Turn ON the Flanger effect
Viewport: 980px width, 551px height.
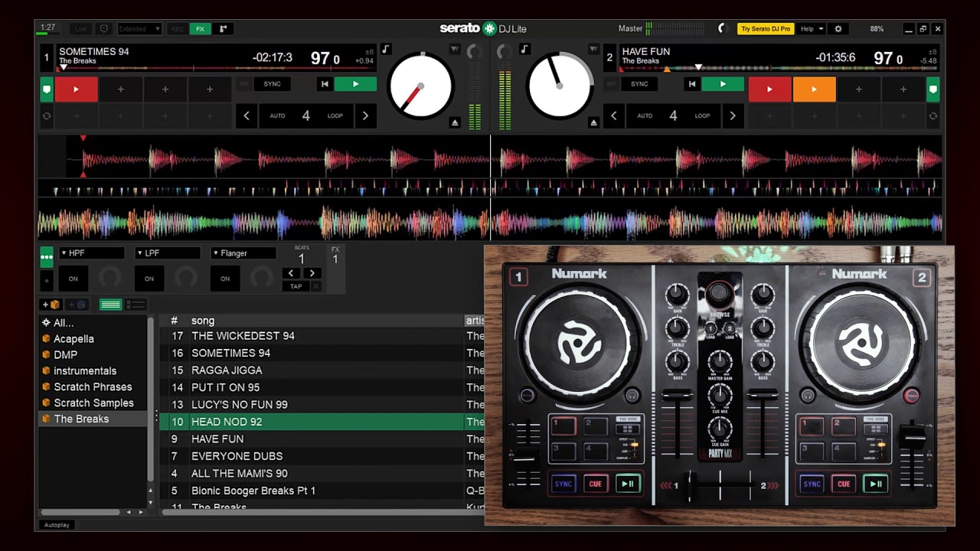click(x=225, y=279)
